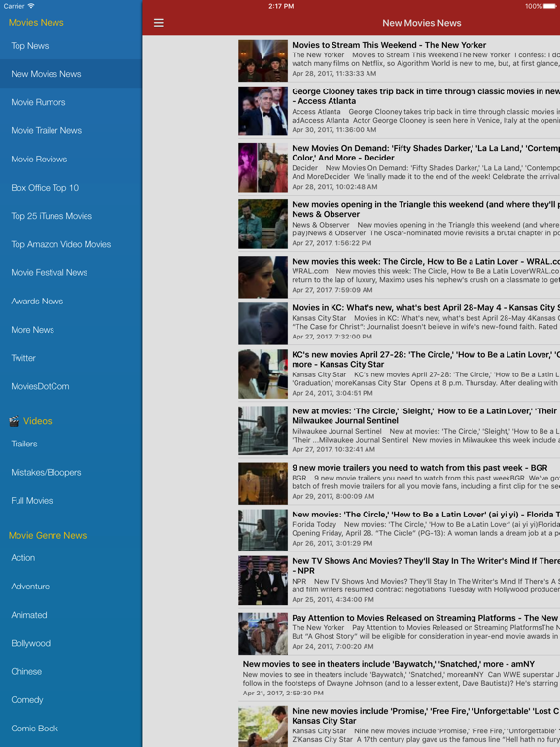Click 'Apr 29, 2017, 8:00:09 AM' timestamp
This screenshot has width=560, height=747.
pos(332,496)
